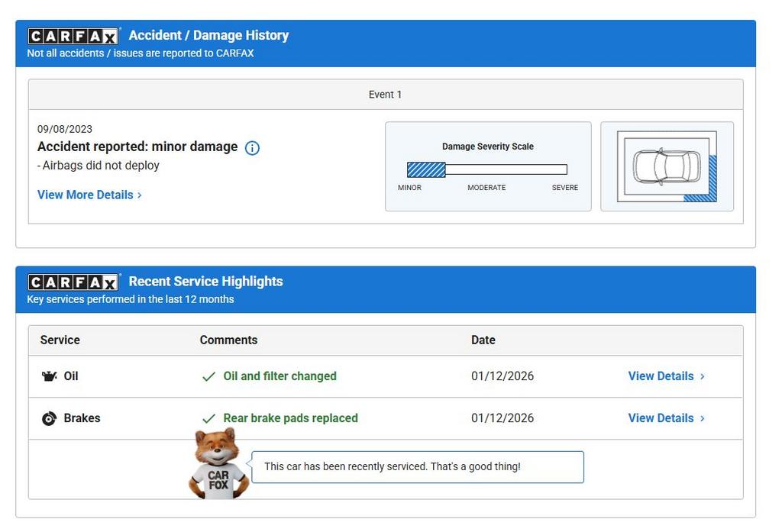
Task: Click the Service column header
Action: click(x=60, y=340)
